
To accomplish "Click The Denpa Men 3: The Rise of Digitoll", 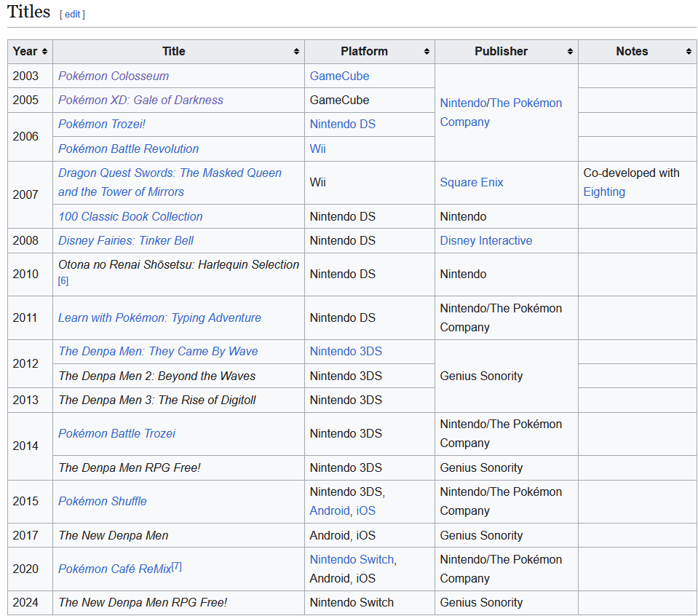I will [x=157, y=400].
